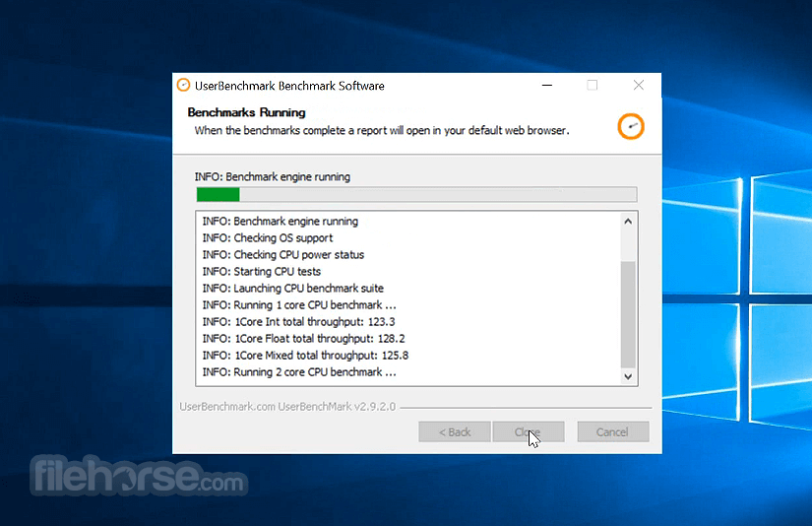This screenshot has height=526, width=812.
Task: Select log line 'Running 1 core CPU benchmark'
Action: (299, 304)
